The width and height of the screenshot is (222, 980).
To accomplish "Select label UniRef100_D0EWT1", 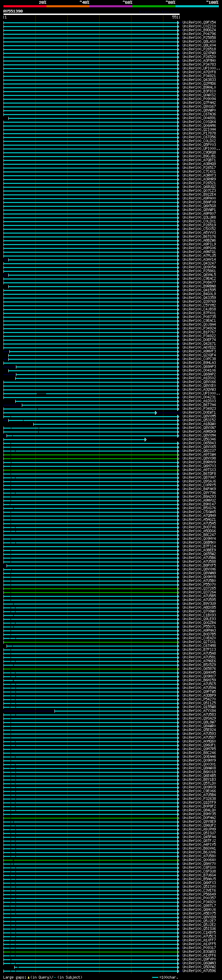I will [199, 412].
